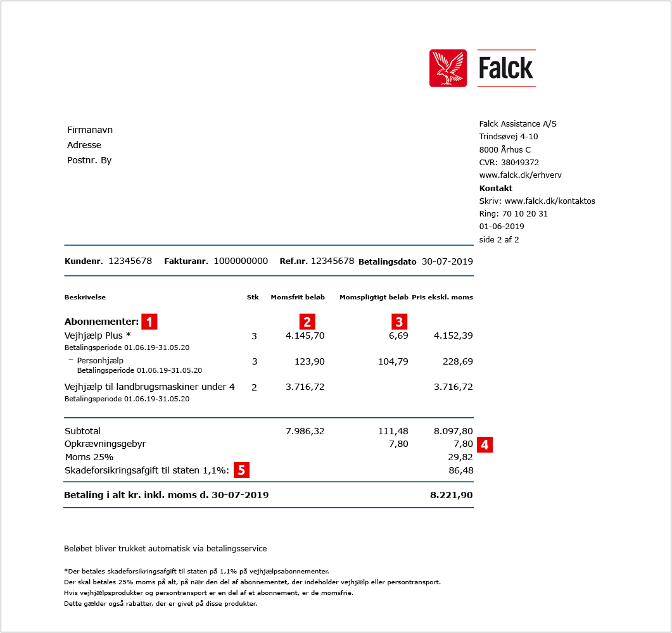This screenshot has width=672, height=633.
Task: Select the landbrugsmaskiner tax-free amount 3.716,72
Action: pos(305,387)
